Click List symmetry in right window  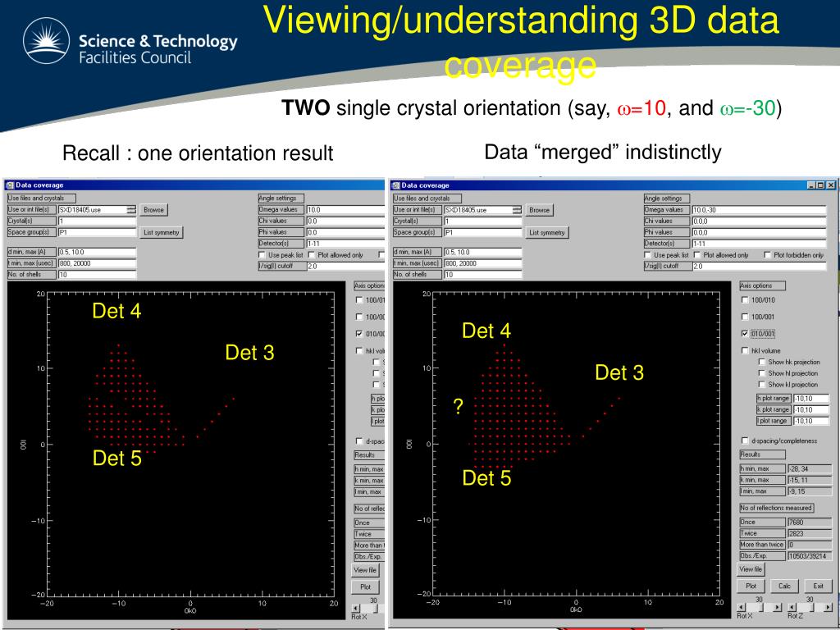point(547,232)
